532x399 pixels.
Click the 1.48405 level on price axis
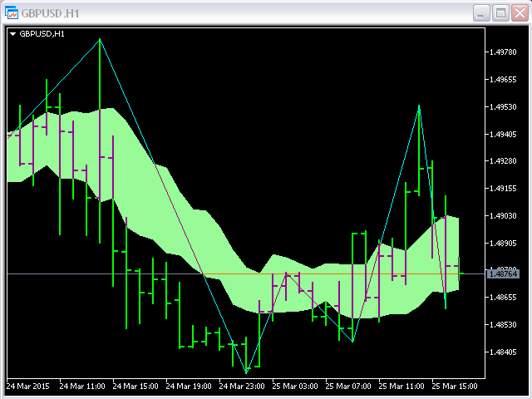(504, 352)
